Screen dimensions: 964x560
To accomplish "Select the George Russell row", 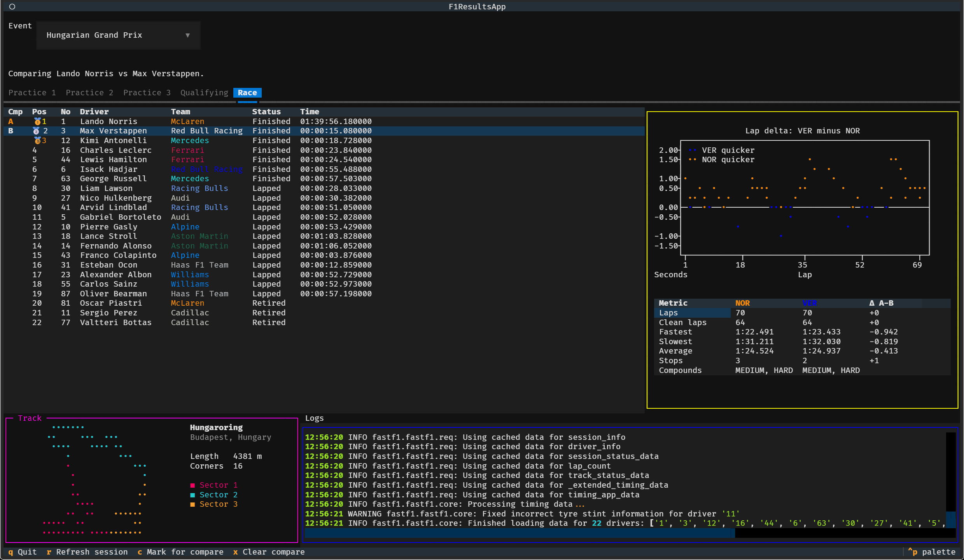I will [324, 178].
